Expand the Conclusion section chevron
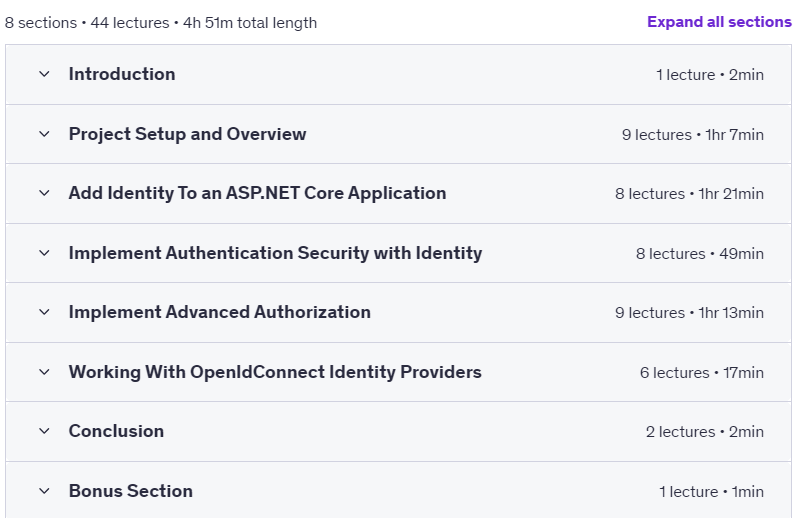Screen dimensions: 795x518 pyautogui.click(x=44, y=431)
